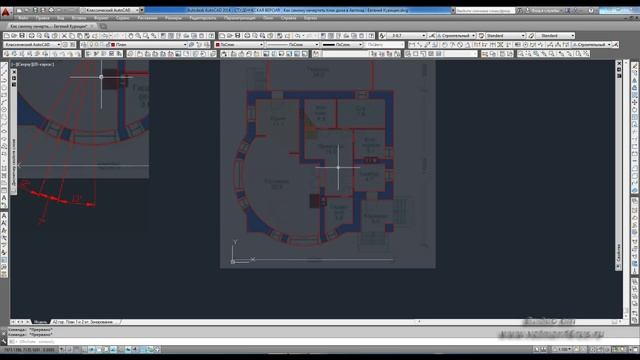Close the Свойства palette on right edge
The image size is (640, 360).
coord(619,64)
